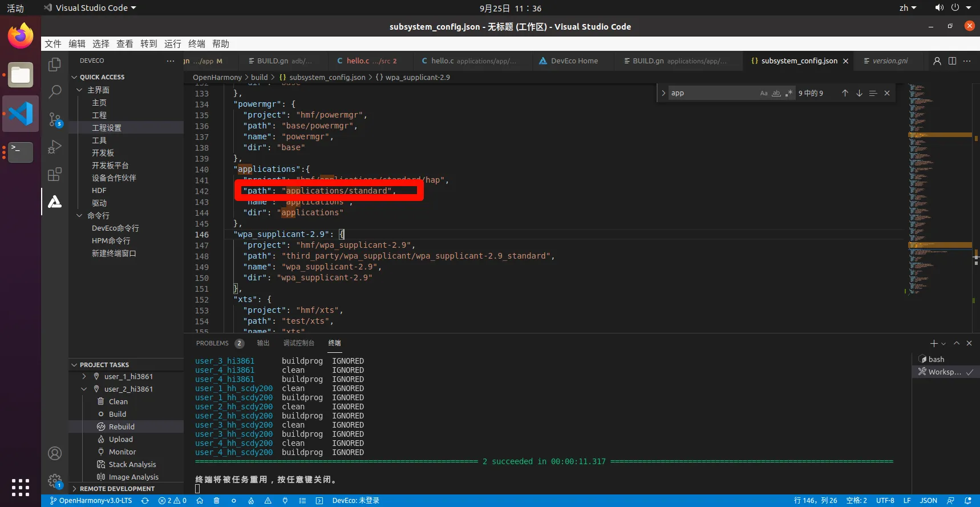
Task: Open the Manage gear in activity bar
Action: pyautogui.click(x=55, y=481)
